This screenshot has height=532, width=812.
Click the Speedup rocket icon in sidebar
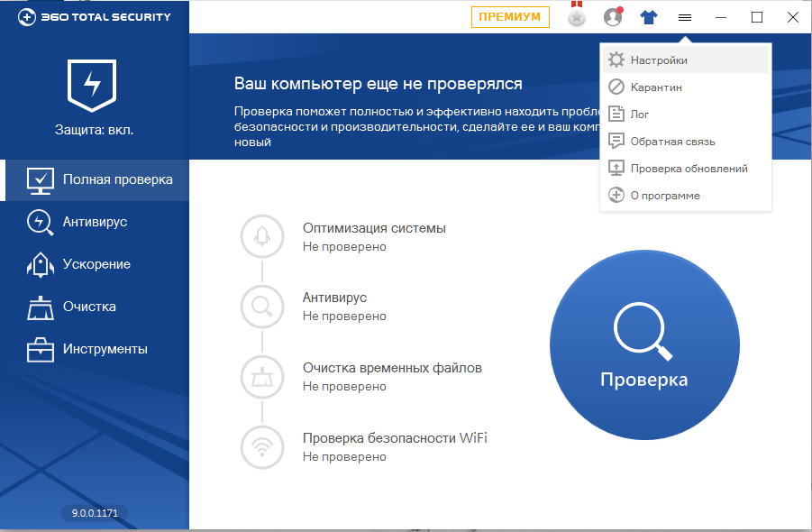coord(41,265)
